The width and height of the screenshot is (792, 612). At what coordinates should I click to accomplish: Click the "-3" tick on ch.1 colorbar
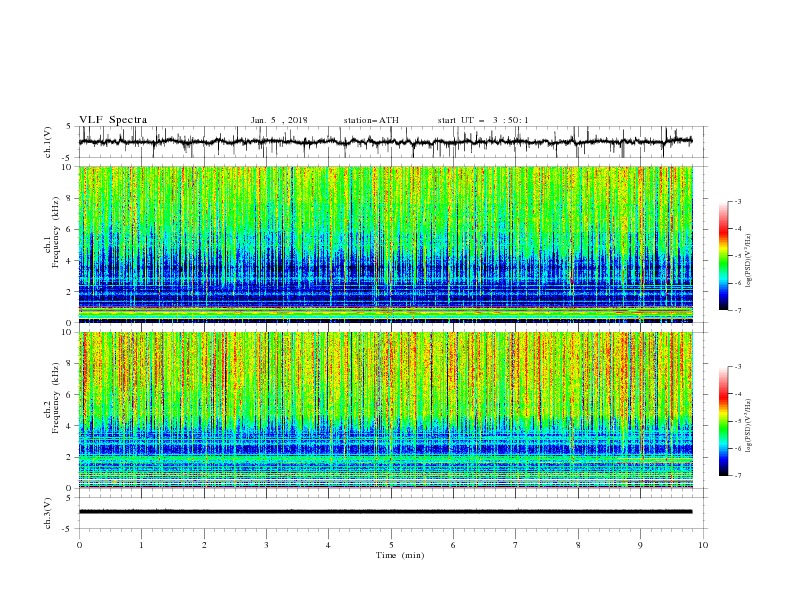[737, 201]
